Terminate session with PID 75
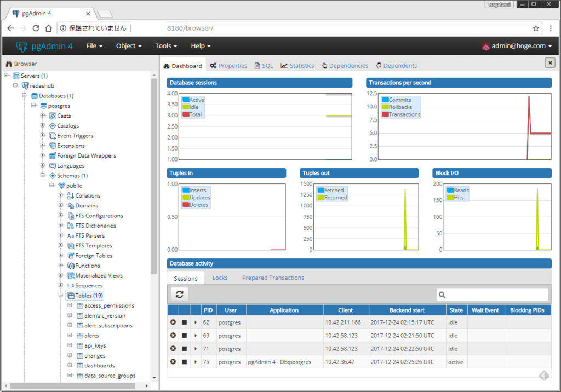Viewport: 561px width, 392px height. tap(173, 361)
